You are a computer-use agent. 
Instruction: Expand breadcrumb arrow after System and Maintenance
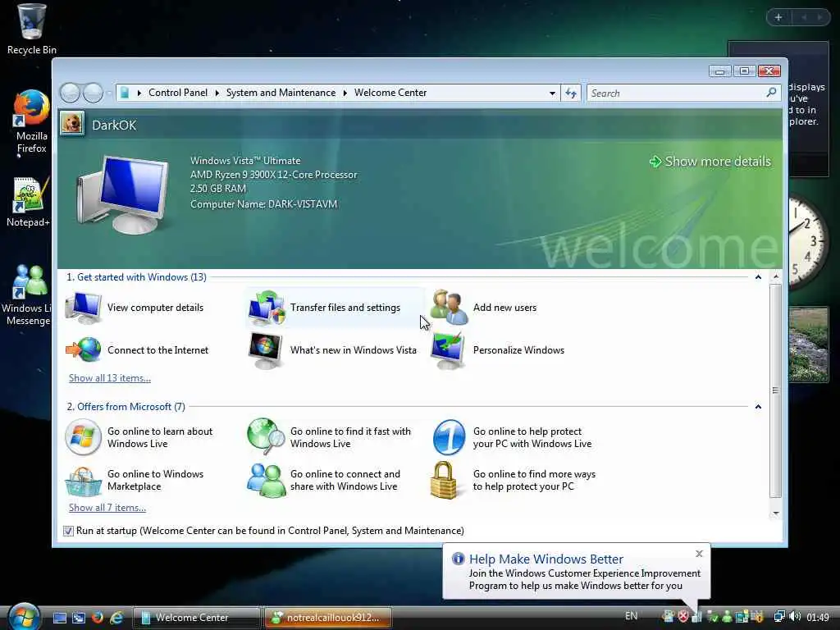click(x=345, y=94)
